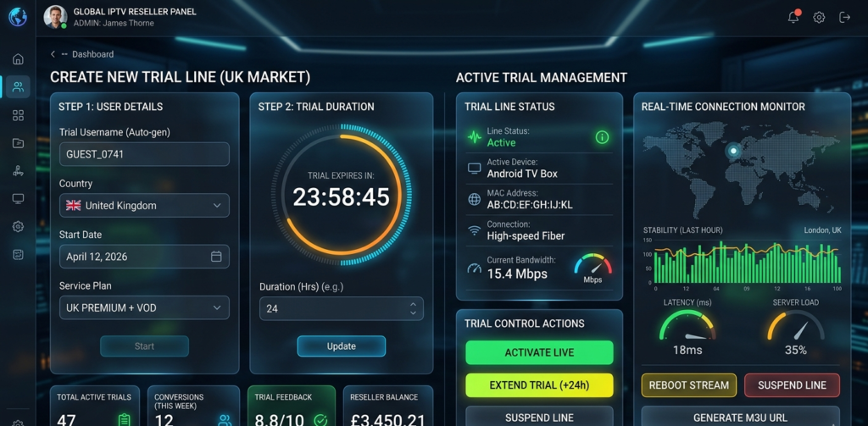This screenshot has width=868, height=426.
Task: Click the 23:58:45 countdown text
Action: (341, 197)
